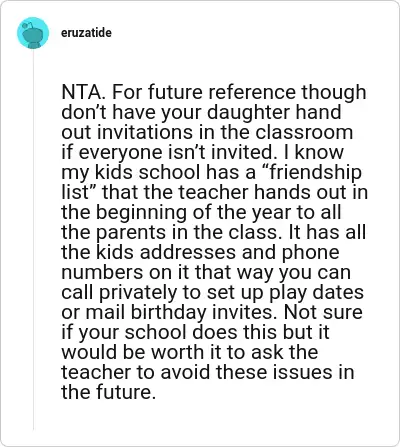Click the line "teacher to avoid these issues in"
400x447 pixels.
208,372
